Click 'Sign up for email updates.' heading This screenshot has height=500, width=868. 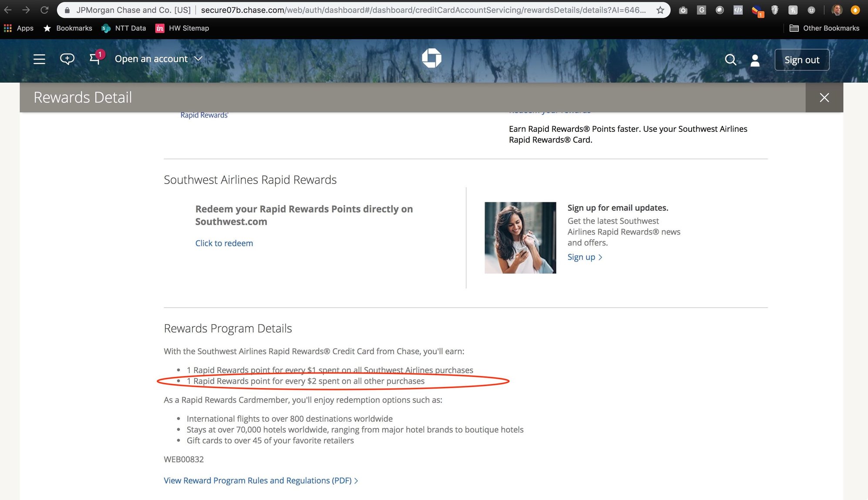[x=618, y=208]
